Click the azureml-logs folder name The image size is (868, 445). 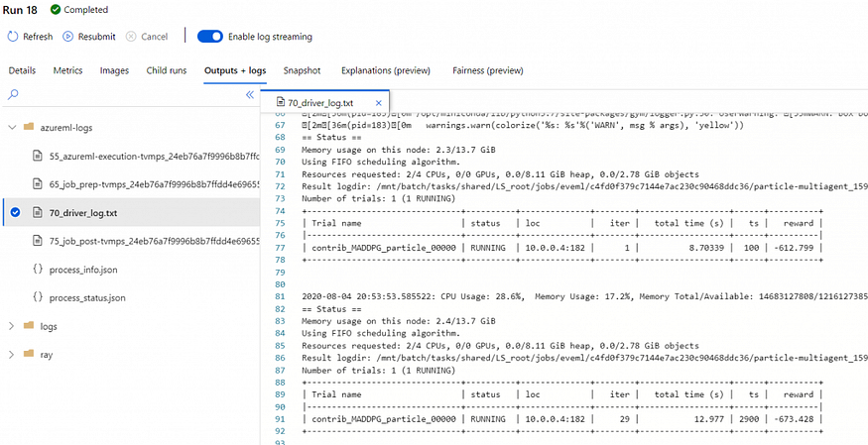point(66,128)
